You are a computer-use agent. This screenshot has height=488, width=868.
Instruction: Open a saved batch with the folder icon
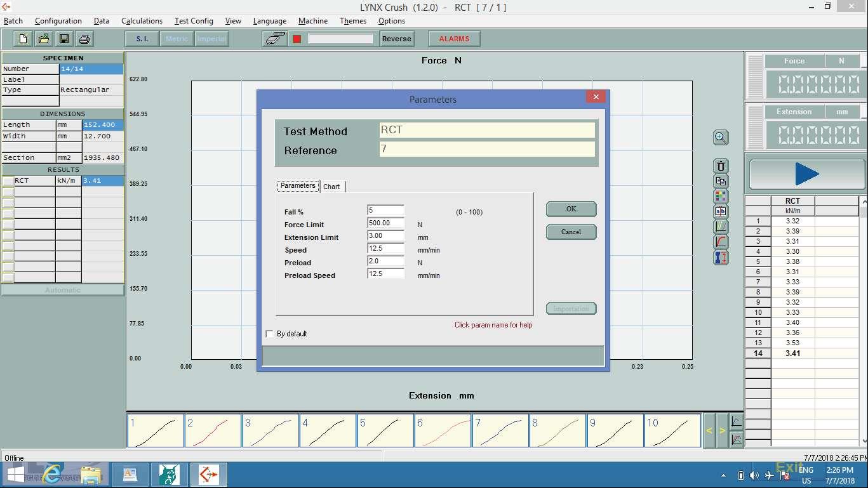pyautogui.click(x=44, y=39)
